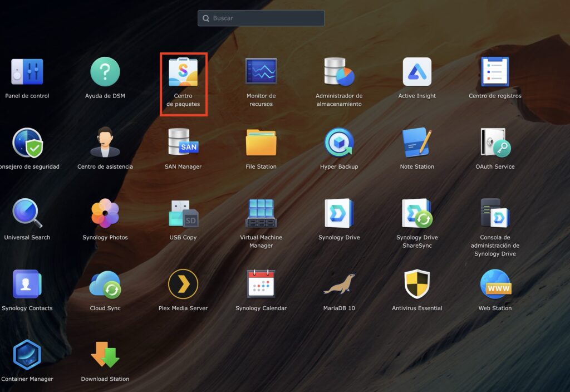The height and width of the screenshot is (392, 570).
Task: Open Consejero de seguridad shield icon
Action: [27, 143]
